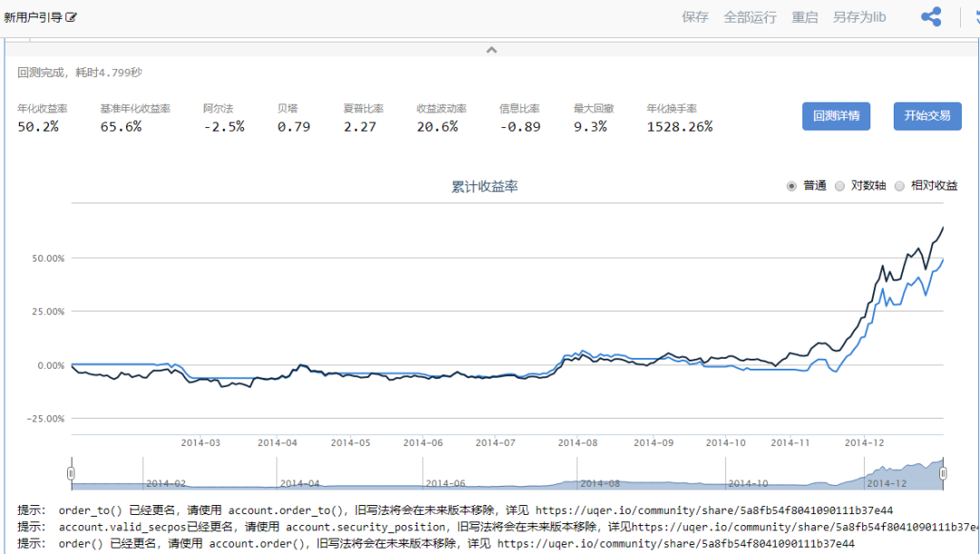
Task: Click the right handle of the timeline navigator
Action: (941, 473)
